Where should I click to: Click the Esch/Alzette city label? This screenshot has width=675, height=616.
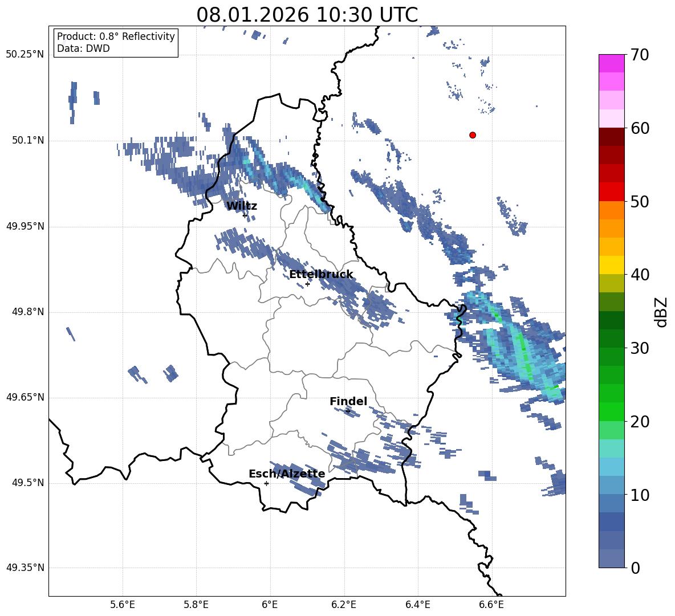click(x=287, y=474)
